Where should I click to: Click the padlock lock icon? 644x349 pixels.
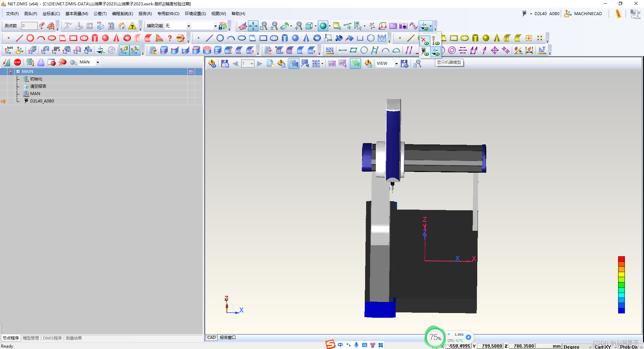41,62
